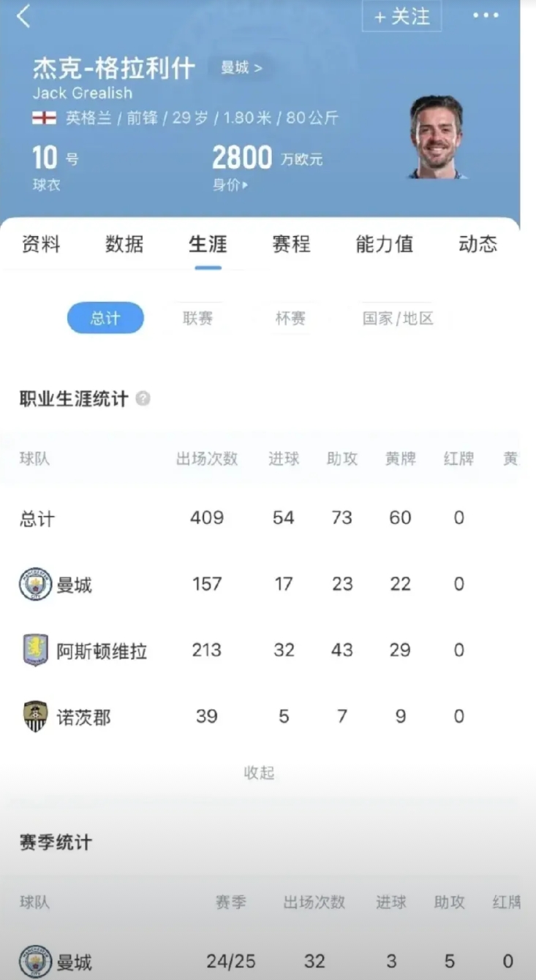Collapse the career table via 收起
The width and height of the screenshot is (536, 980).
coord(259,772)
